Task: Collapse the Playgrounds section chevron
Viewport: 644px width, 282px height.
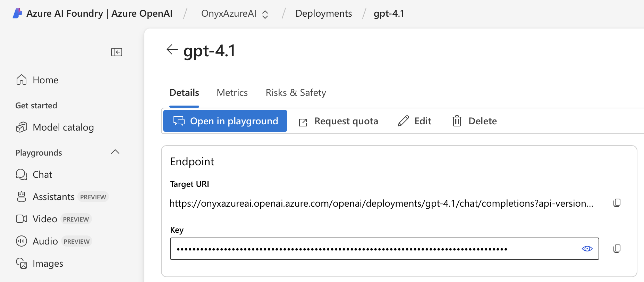Action: tap(115, 152)
